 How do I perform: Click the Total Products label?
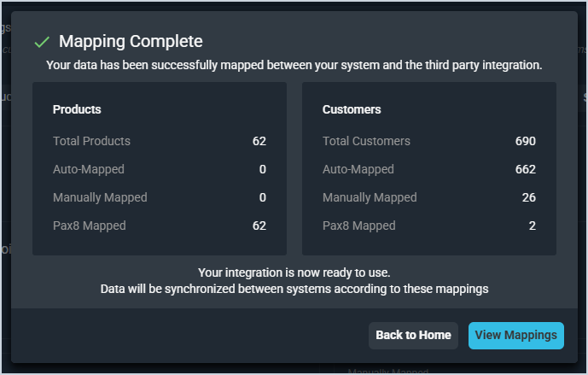point(91,141)
